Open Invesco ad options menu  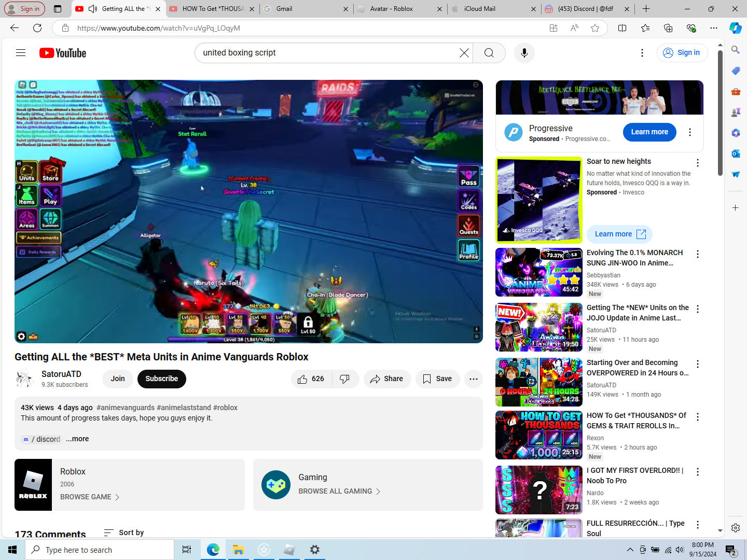pos(698,163)
